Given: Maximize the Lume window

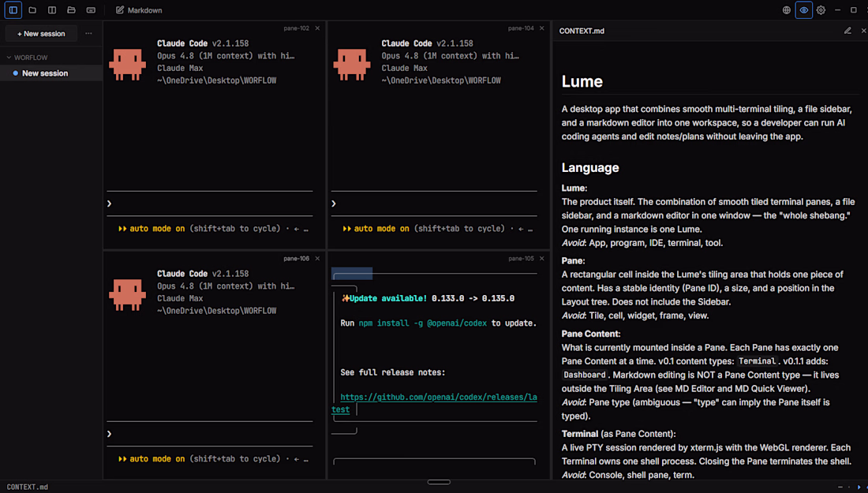Looking at the screenshot, I should (854, 10).
